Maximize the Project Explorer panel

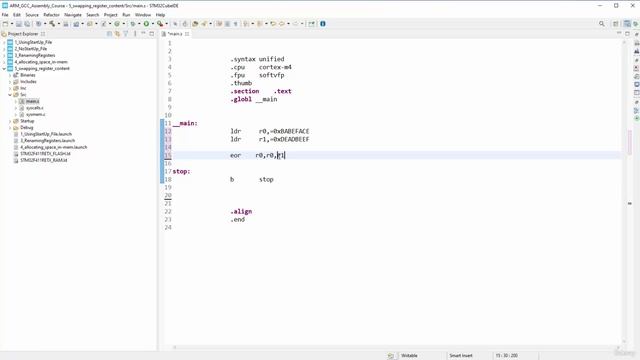[x=152, y=34]
